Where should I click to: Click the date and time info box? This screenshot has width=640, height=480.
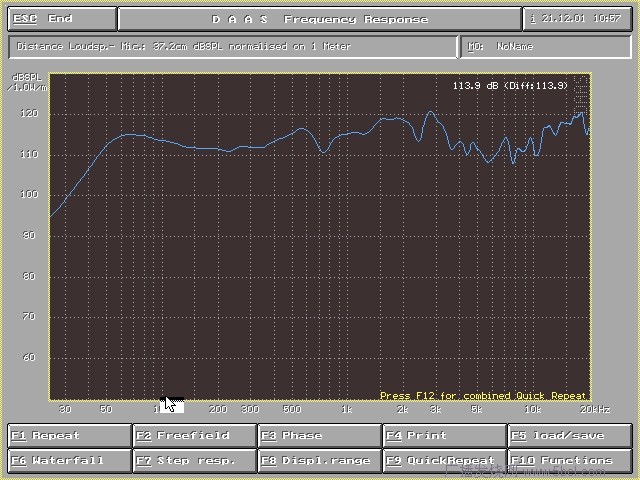pos(577,19)
